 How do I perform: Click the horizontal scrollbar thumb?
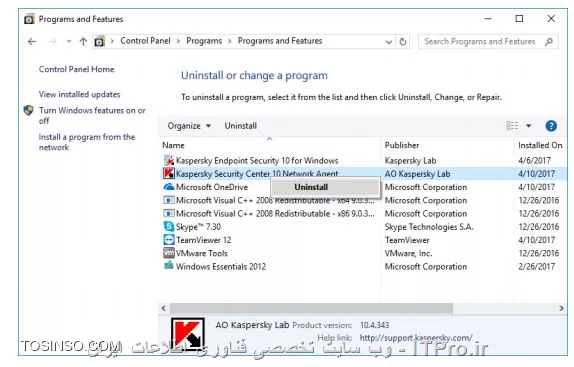311,308
